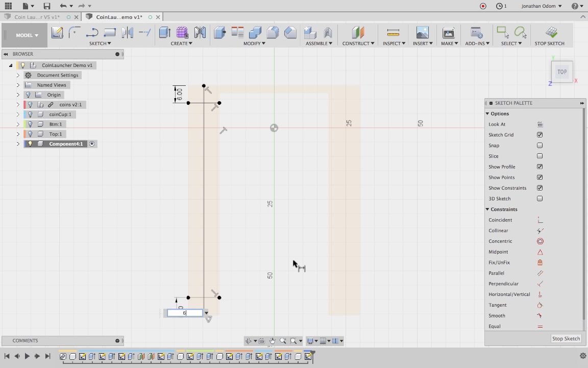Open Jonathan Odom account menu

[541, 6]
